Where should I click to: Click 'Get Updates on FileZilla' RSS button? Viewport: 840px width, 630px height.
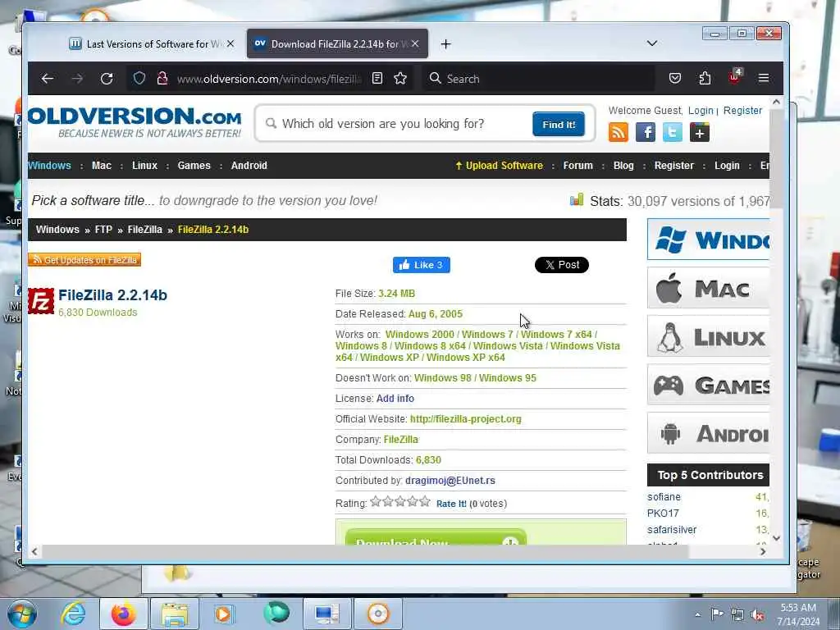click(x=84, y=260)
